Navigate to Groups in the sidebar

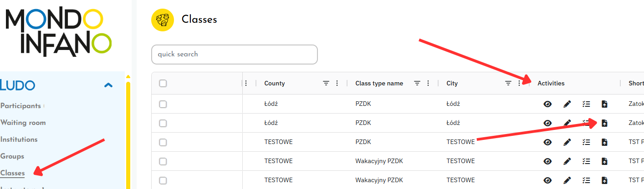click(x=12, y=156)
